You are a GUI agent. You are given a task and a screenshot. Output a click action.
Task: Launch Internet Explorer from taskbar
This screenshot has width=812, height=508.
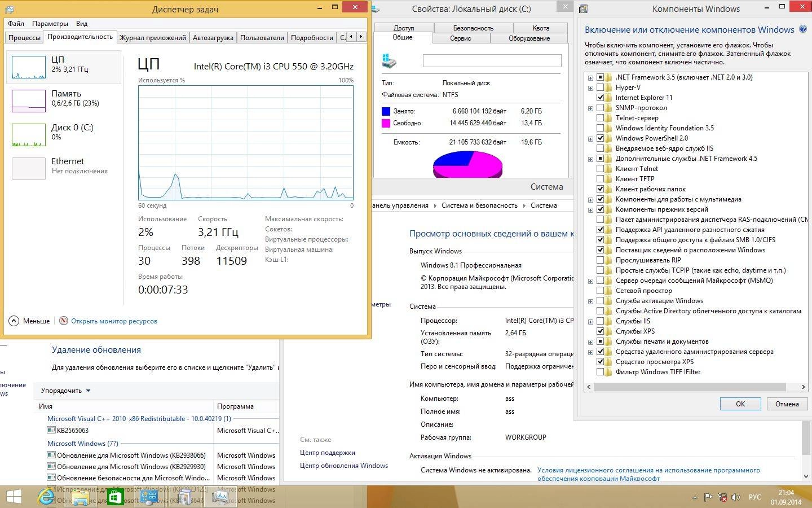coord(46,497)
